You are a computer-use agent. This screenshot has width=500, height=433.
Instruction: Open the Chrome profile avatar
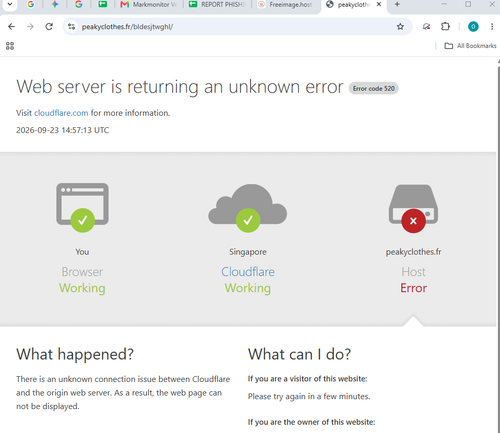[x=473, y=27]
